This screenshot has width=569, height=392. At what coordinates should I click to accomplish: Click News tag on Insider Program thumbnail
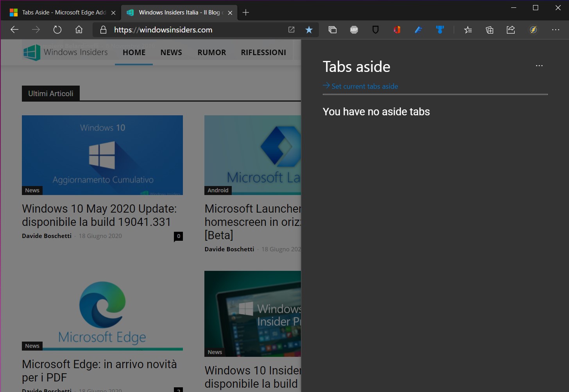tap(215, 352)
